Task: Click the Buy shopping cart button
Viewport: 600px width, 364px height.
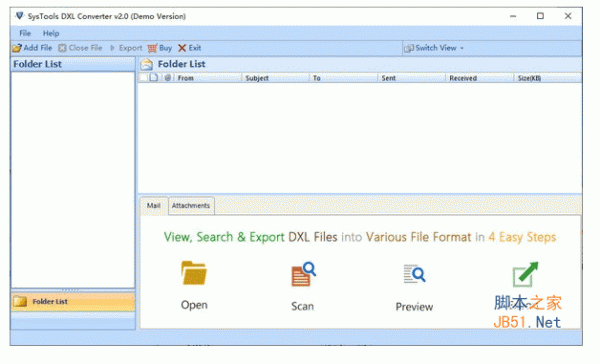Action: [160, 48]
